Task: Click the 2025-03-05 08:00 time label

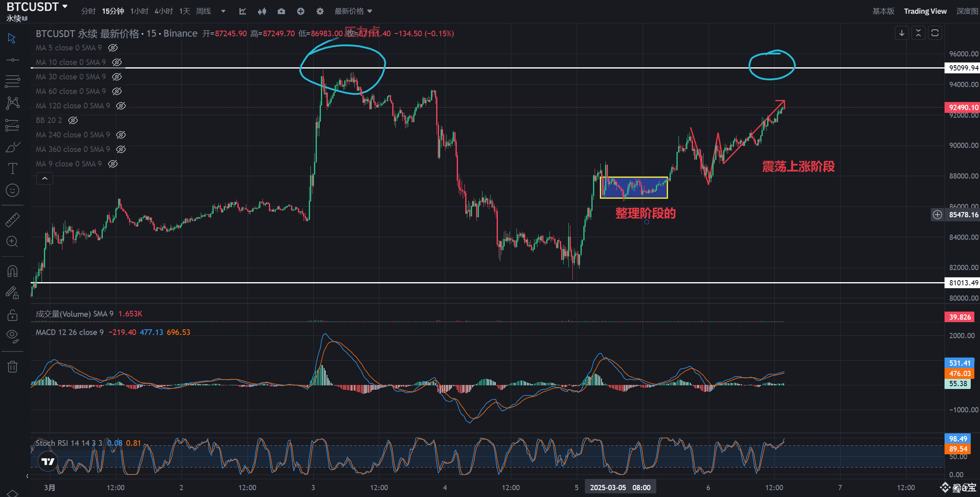Action: [620, 487]
